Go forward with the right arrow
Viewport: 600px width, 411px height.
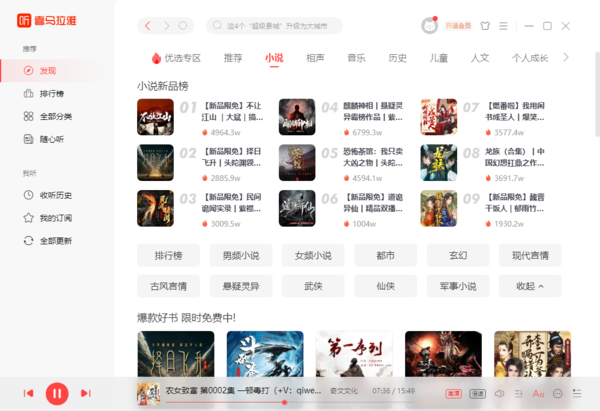tap(166, 26)
